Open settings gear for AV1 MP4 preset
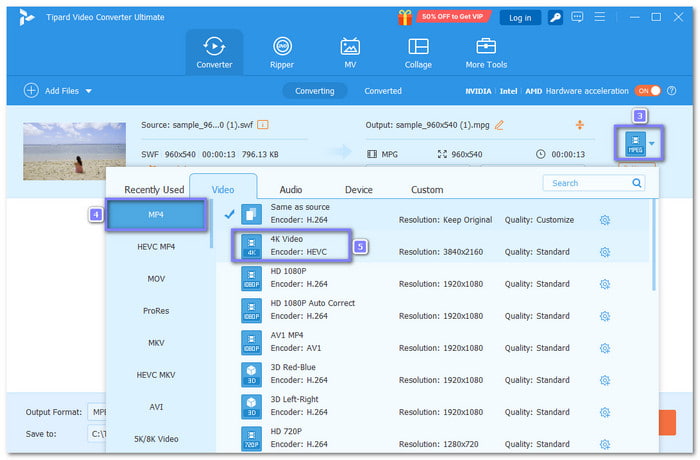 (x=605, y=348)
